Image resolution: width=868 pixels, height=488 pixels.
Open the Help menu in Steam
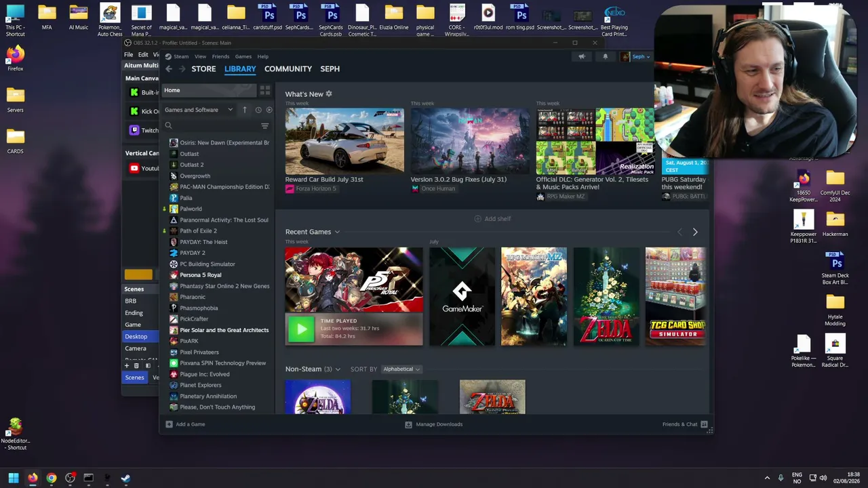(x=262, y=57)
